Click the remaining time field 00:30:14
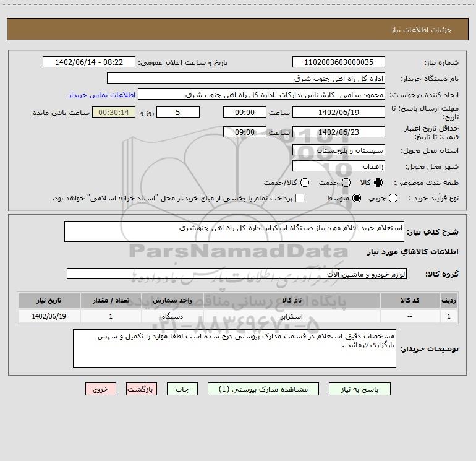476x461 pixels. [x=114, y=112]
